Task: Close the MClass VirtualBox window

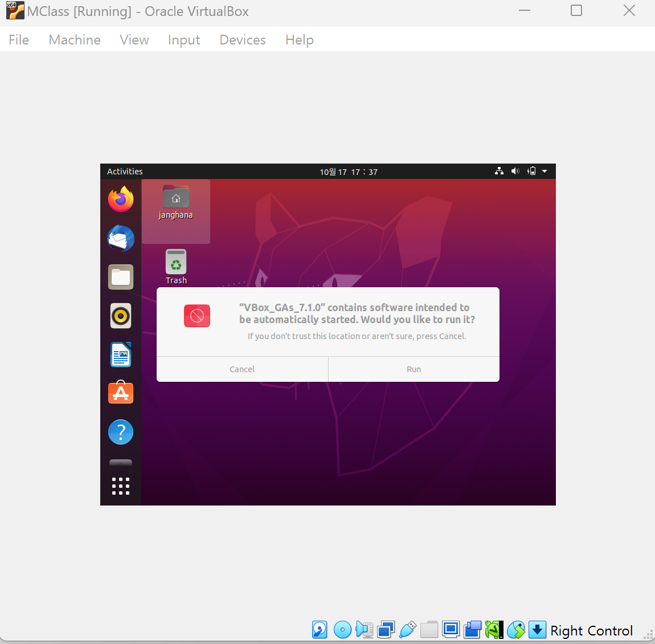Action: tap(629, 10)
